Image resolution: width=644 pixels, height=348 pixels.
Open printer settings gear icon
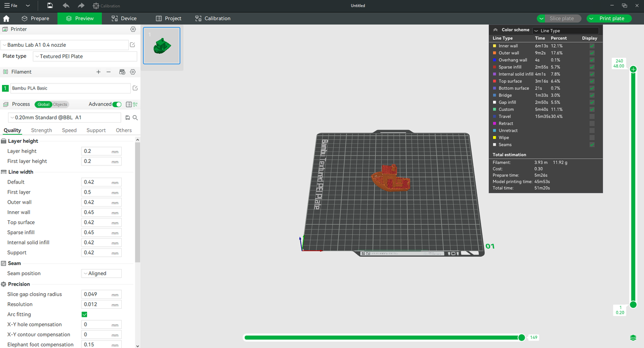133,30
